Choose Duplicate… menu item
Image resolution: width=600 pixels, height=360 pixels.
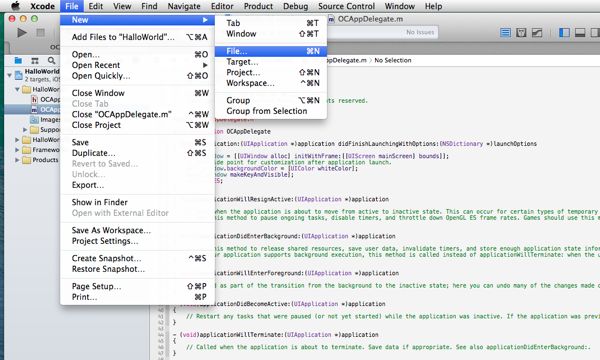coord(137,153)
